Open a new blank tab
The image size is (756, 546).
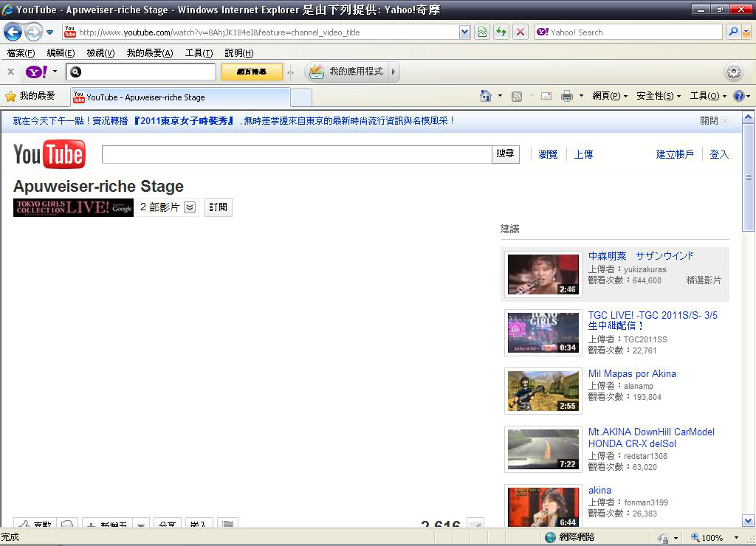pos(301,98)
